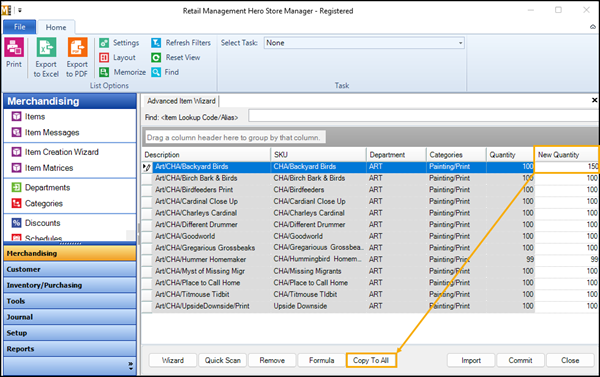Click the Quick Scan button
Viewport: 600px width, 377px height.
pos(222,360)
